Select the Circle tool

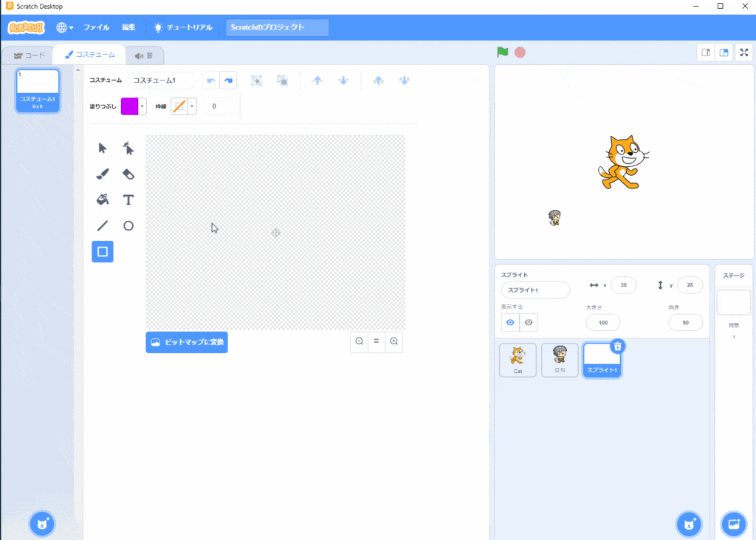coord(128,226)
